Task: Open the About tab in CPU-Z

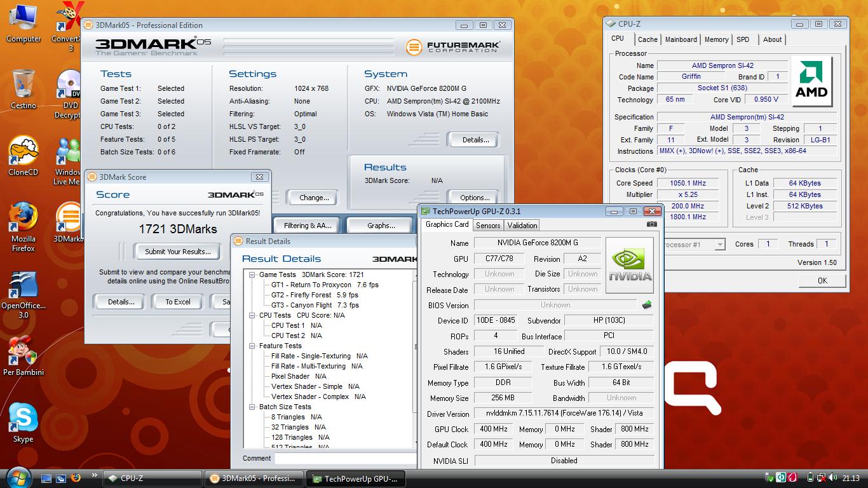Action: pyautogui.click(x=772, y=39)
